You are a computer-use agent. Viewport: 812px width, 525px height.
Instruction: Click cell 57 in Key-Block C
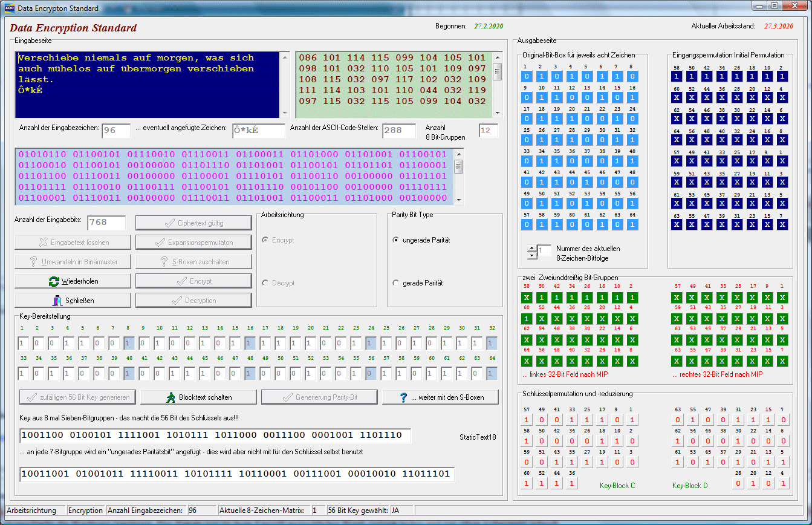pos(527,420)
